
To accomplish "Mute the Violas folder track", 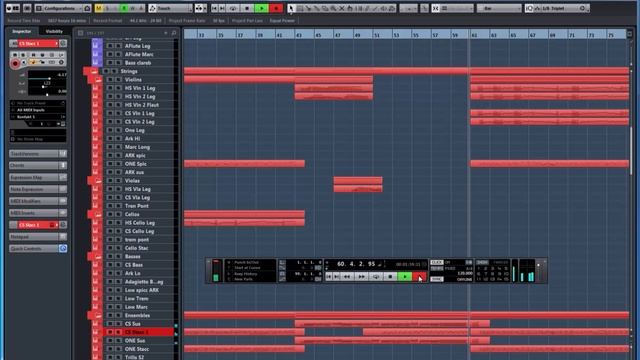I will click(x=110, y=180).
